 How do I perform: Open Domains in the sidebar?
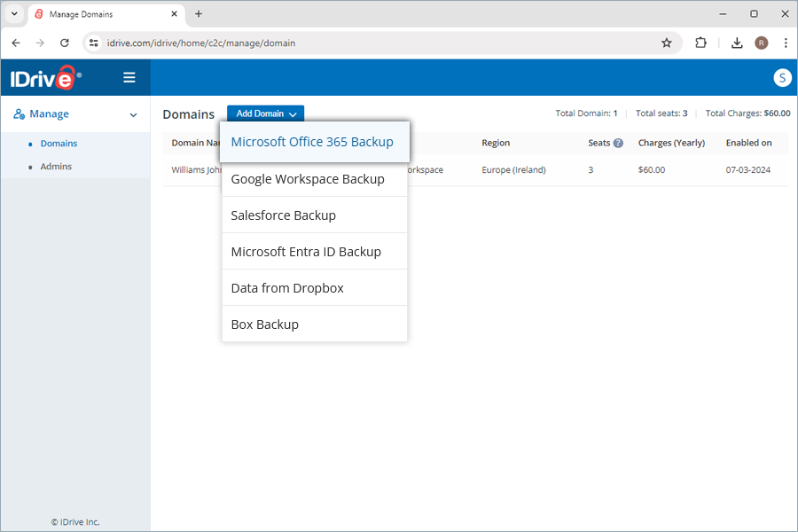(x=59, y=144)
